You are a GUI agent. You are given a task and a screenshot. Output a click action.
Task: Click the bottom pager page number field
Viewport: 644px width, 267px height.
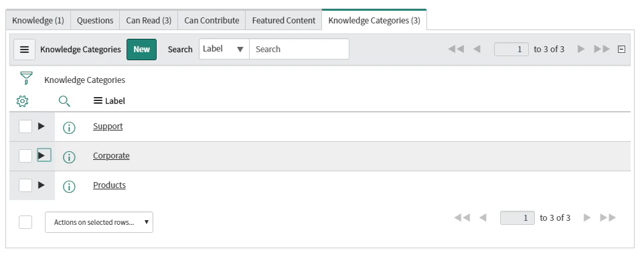pyautogui.click(x=517, y=217)
